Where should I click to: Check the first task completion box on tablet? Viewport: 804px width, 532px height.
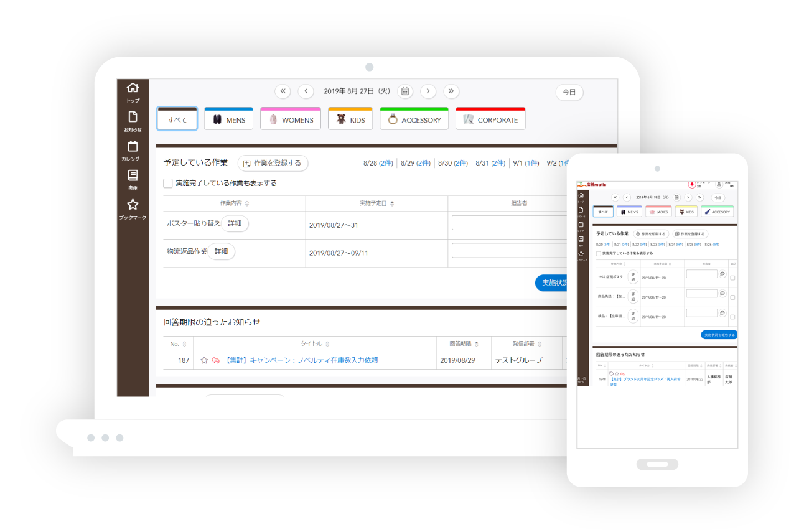[x=732, y=278]
